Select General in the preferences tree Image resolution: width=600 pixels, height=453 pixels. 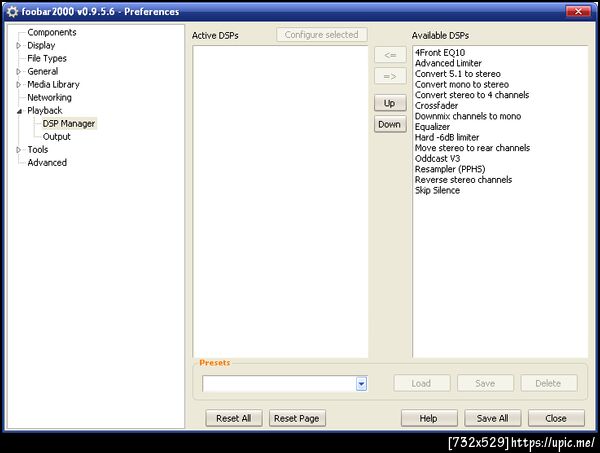42,72
